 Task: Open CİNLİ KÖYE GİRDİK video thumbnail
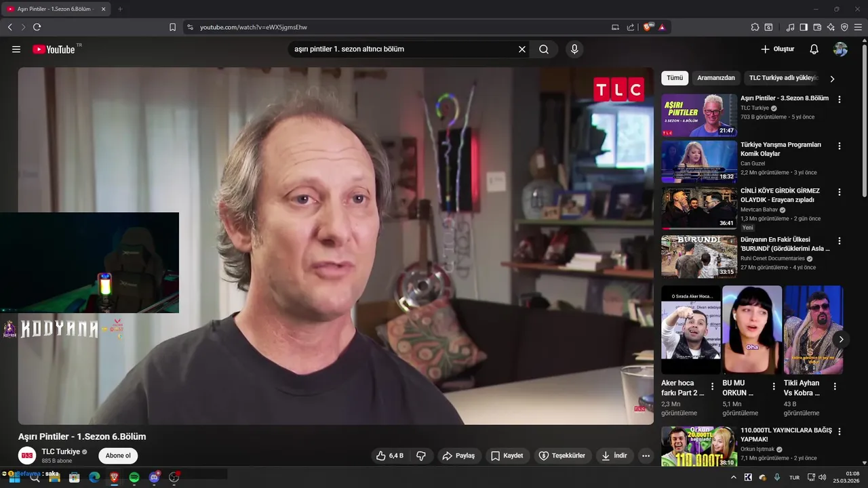pos(699,208)
